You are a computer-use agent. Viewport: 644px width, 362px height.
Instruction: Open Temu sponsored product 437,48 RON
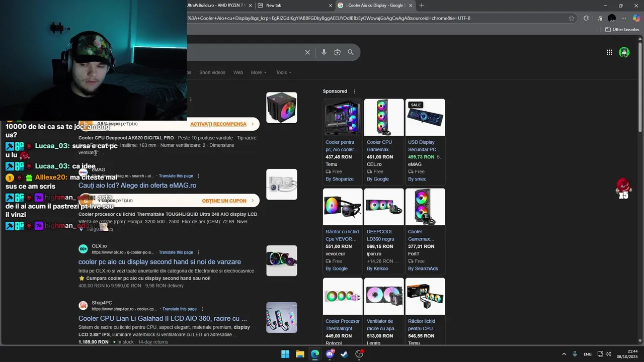pos(343,141)
